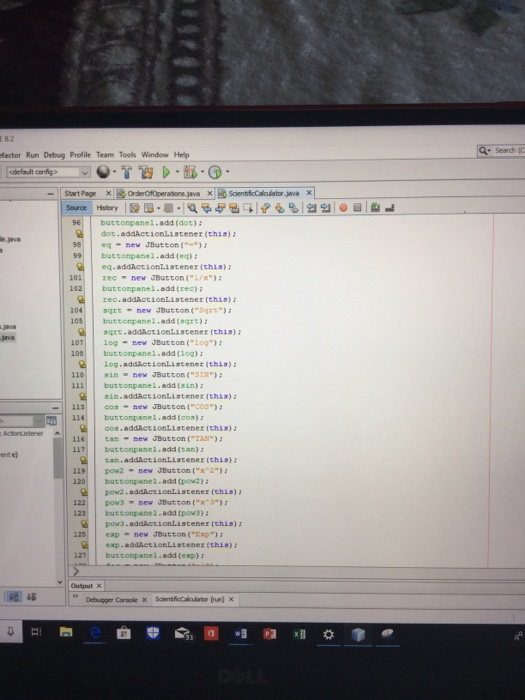Click the Profile Project clock icon
The width and height of the screenshot is (525, 700).
pyautogui.click(x=215, y=172)
